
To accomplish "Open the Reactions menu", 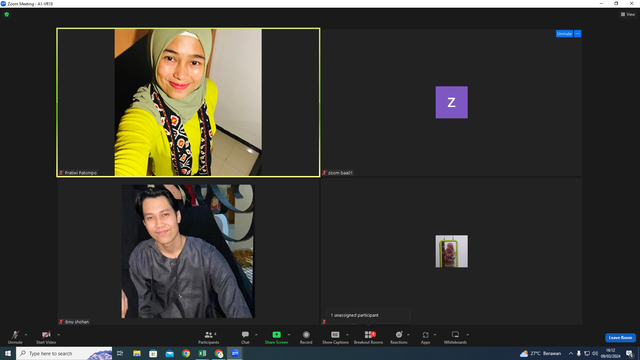I will [398, 337].
